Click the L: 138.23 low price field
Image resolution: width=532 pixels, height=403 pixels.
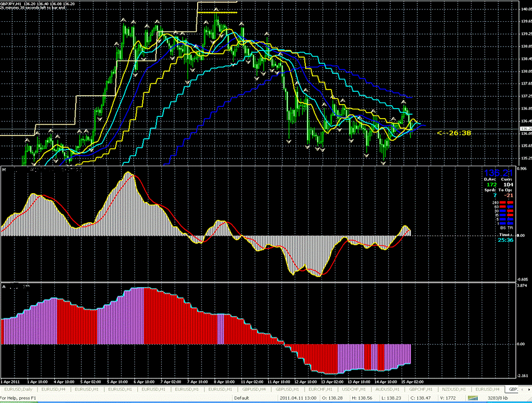coord(391,398)
